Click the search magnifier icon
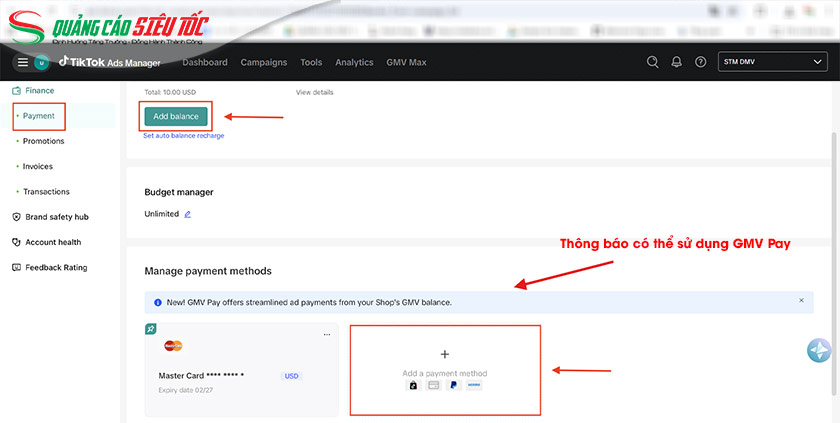This screenshot has height=423, width=840. point(652,62)
